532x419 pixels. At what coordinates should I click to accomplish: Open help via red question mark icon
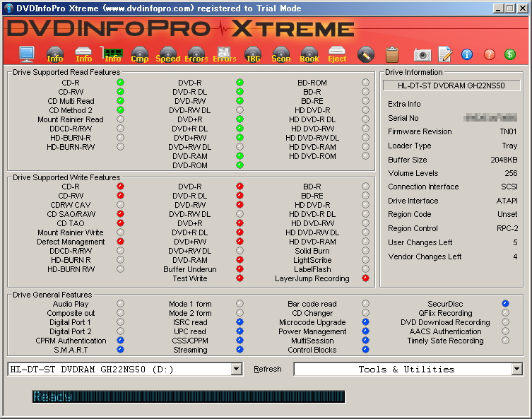pos(489,54)
